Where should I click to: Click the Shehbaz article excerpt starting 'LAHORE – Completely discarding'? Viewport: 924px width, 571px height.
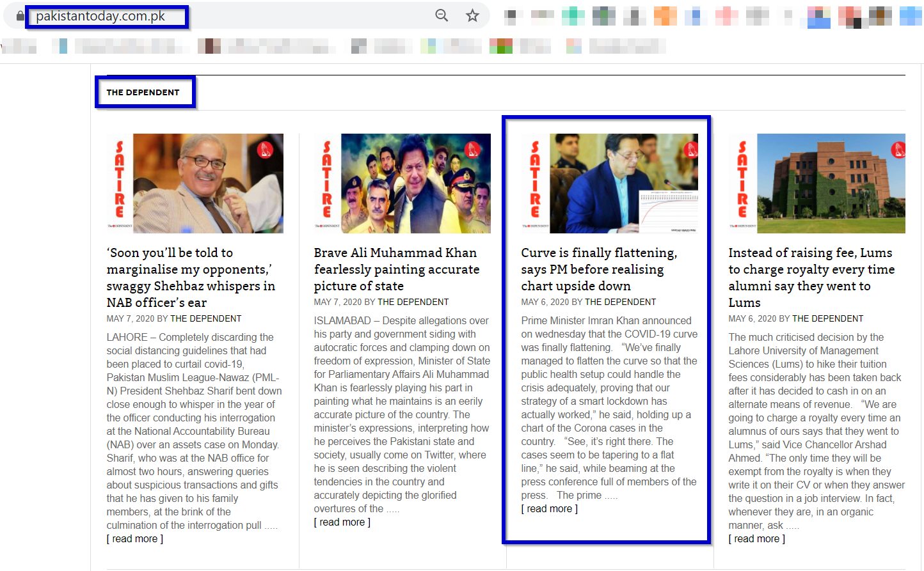click(195, 431)
